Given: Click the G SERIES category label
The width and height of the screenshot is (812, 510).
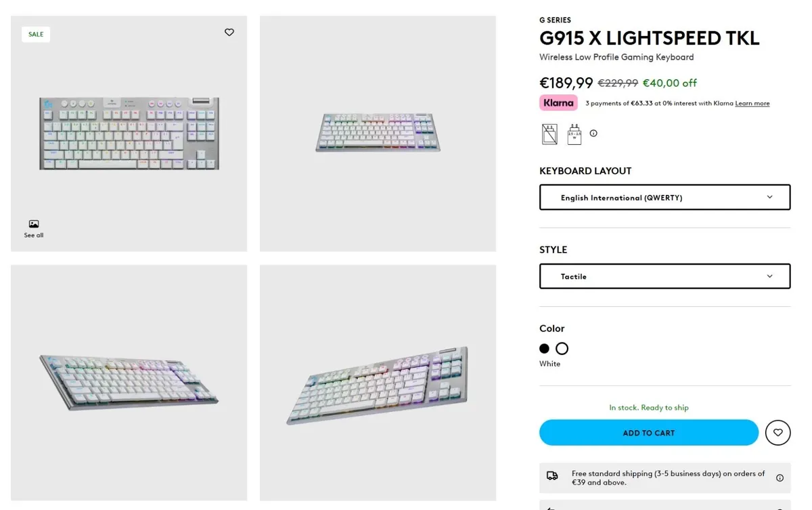Looking at the screenshot, I should pyautogui.click(x=555, y=20).
